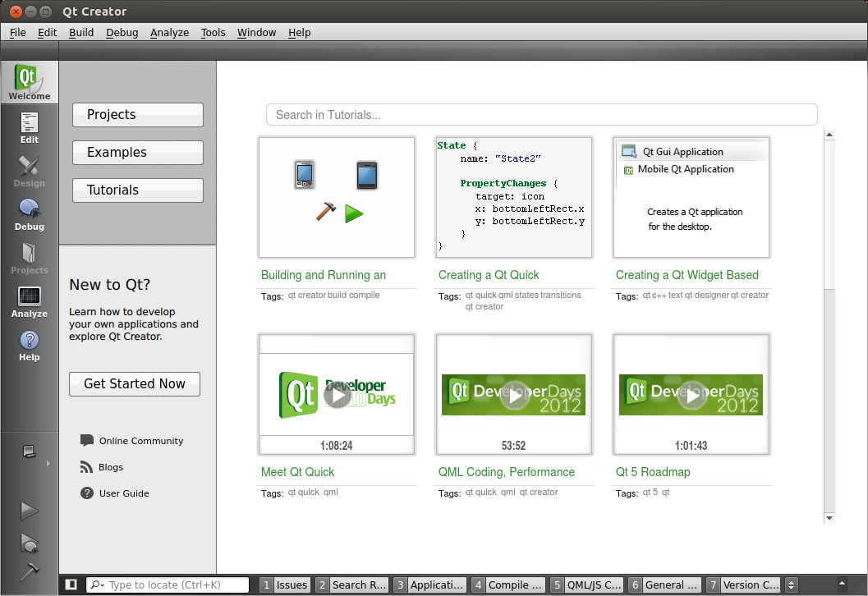Click the 'qt creator build compile' tags text
Image resolution: width=868 pixels, height=596 pixels.
[x=333, y=295]
